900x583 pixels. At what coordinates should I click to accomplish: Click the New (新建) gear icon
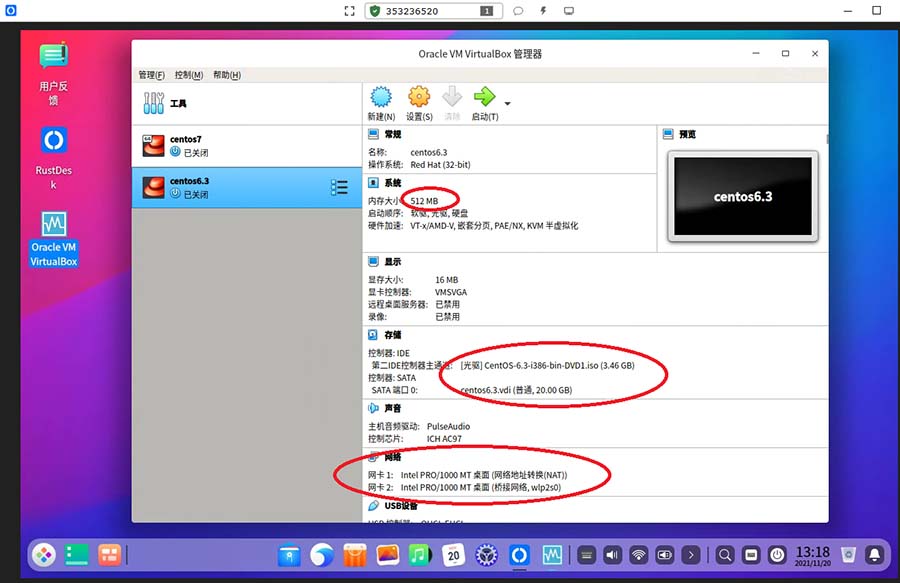pos(381,97)
